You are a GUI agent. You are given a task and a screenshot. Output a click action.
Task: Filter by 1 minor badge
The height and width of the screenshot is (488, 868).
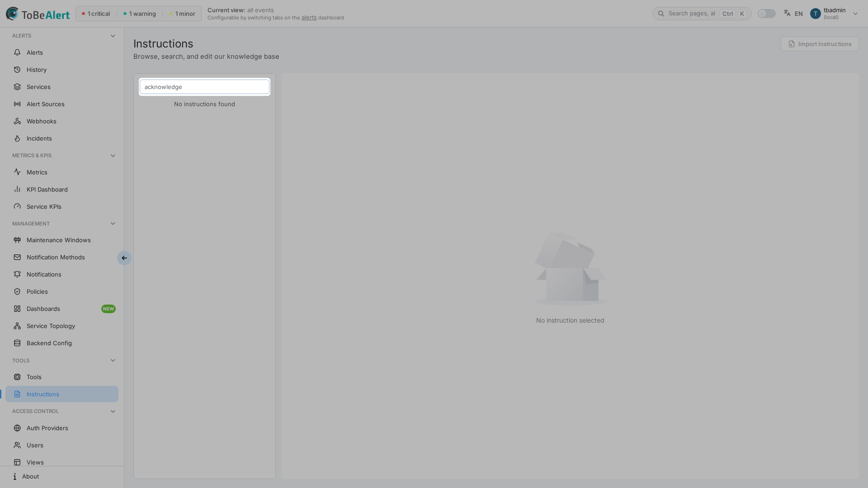click(182, 14)
